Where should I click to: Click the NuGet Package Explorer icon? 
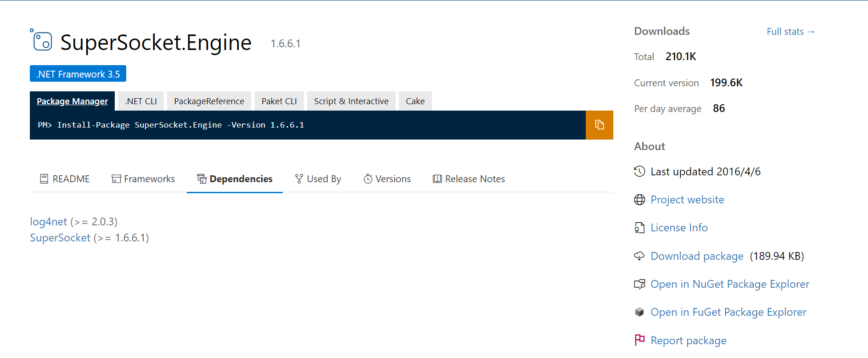pyautogui.click(x=639, y=284)
